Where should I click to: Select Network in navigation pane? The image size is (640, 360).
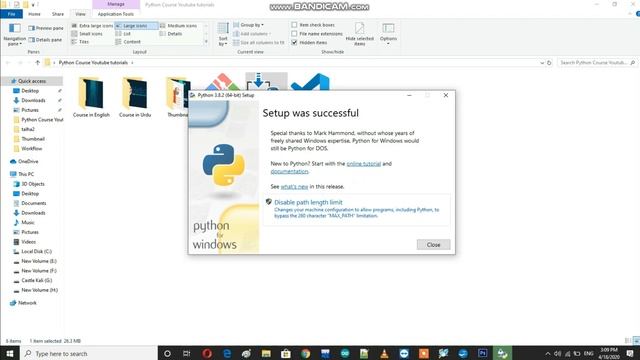pos(27,303)
